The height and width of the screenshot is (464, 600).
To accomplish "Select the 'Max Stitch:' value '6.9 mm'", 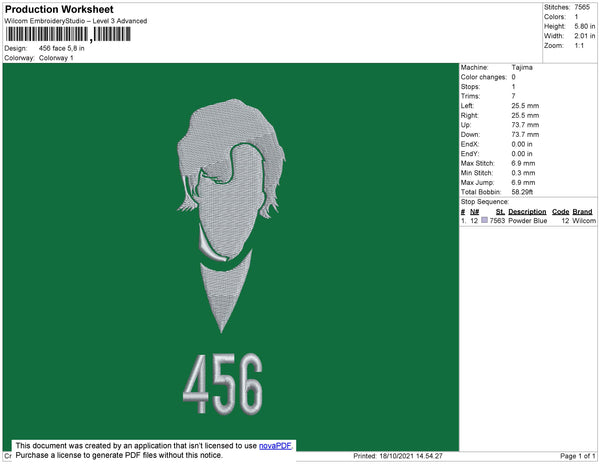I will (523, 163).
